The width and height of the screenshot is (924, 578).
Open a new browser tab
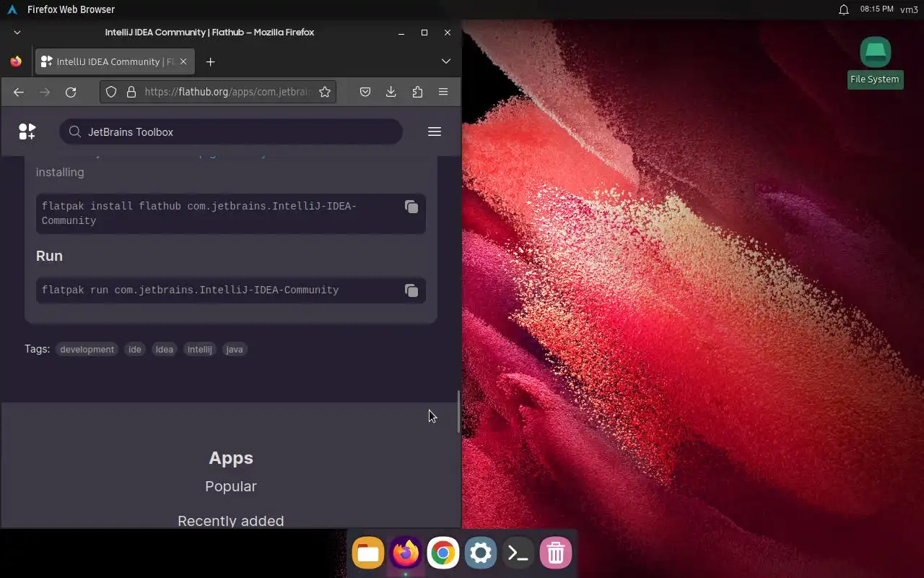[x=210, y=62]
